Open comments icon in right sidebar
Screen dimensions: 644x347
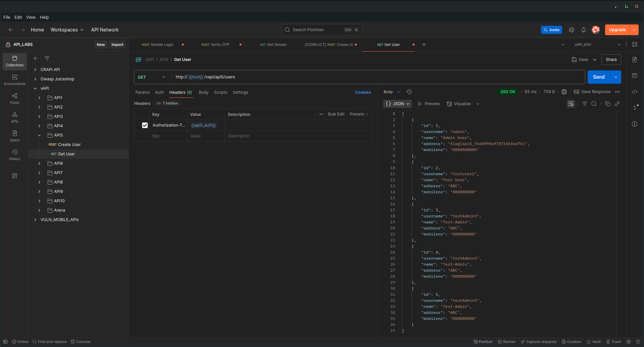pyautogui.click(x=635, y=76)
